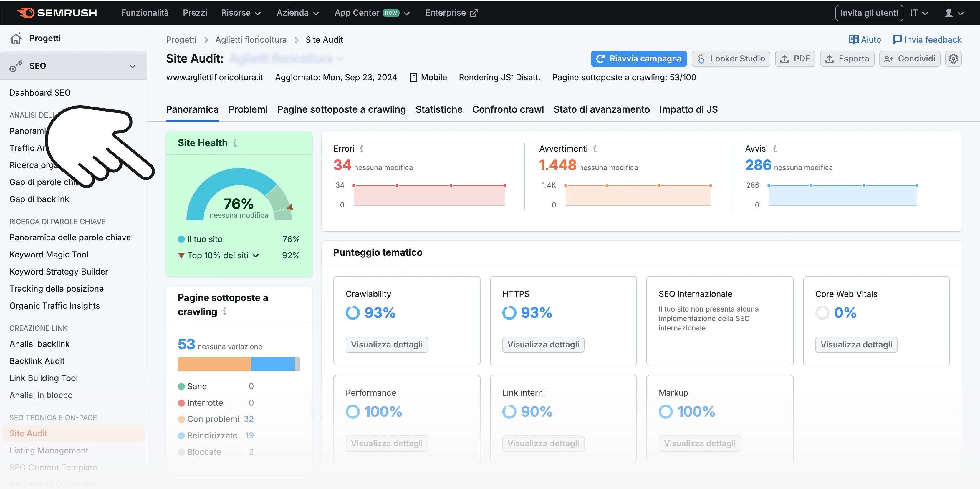Click the orange Con problemi bar segment
Screen dimensions: 980x489
214,364
